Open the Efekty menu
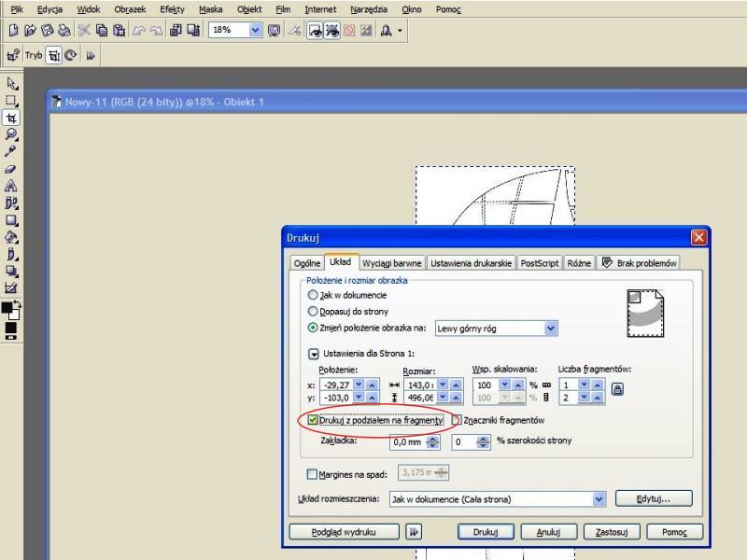The image size is (747, 560). click(172, 8)
